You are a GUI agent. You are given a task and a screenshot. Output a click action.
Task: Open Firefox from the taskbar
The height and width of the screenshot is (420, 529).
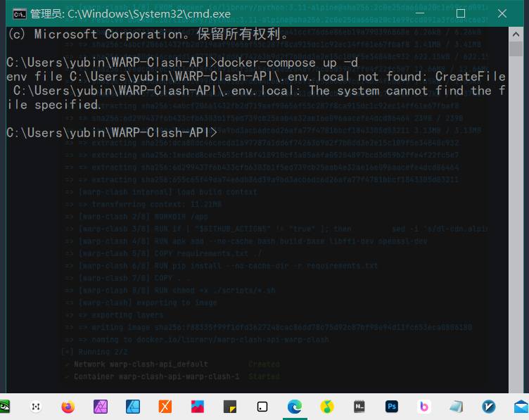tap(68, 407)
